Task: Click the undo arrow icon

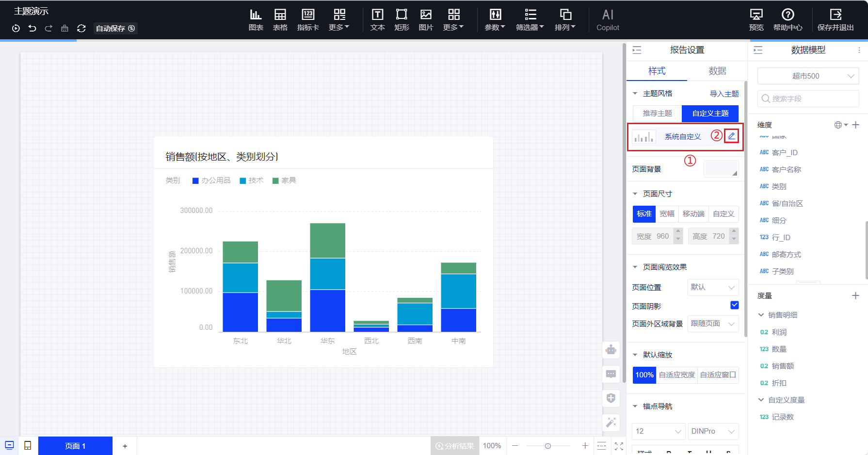Action: (32, 29)
